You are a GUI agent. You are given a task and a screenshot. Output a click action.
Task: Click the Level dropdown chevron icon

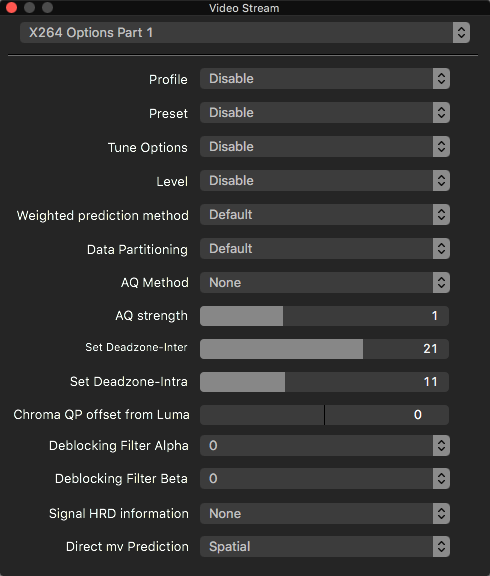point(441,181)
